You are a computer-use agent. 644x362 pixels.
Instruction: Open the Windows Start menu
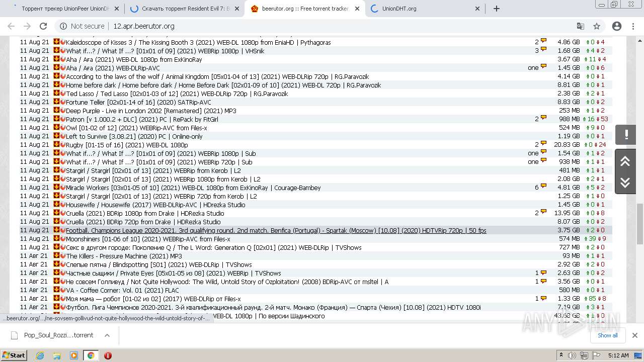(x=14, y=355)
